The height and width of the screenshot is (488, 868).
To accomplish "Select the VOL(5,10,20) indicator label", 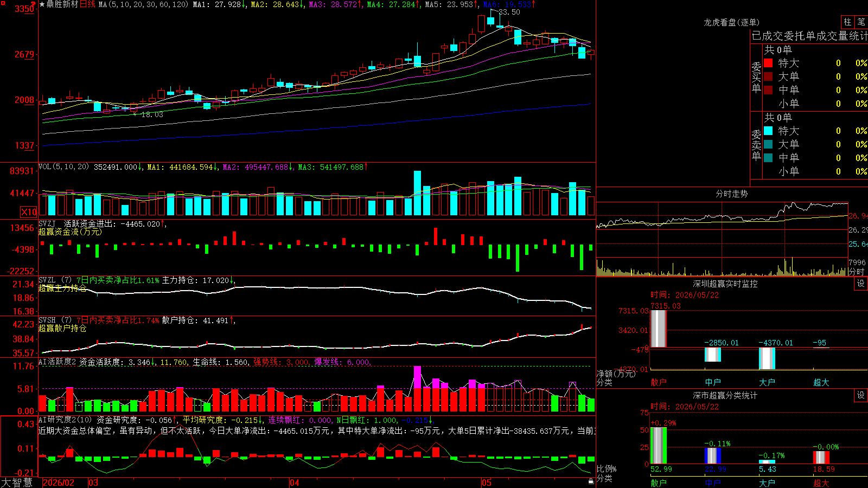I will [63, 167].
